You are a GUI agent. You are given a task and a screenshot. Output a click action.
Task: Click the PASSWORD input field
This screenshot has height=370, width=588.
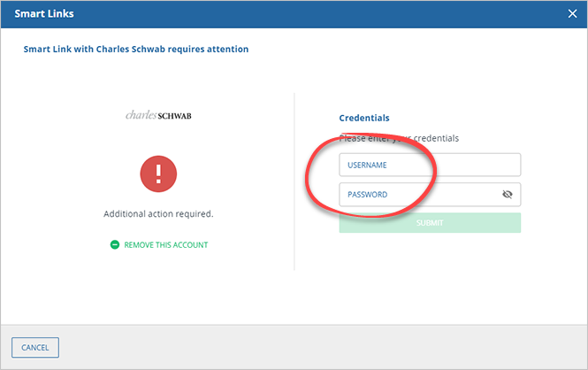coord(430,195)
